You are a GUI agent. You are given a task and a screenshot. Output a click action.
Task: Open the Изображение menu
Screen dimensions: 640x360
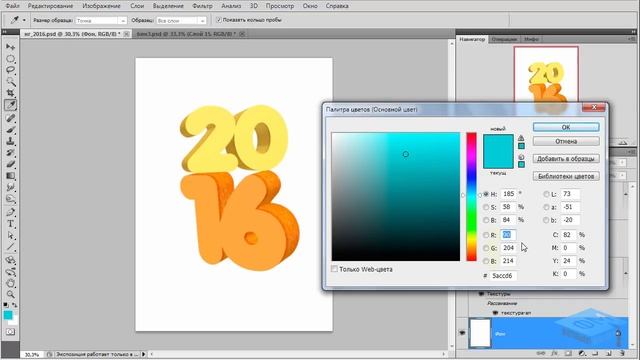[101, 6]
